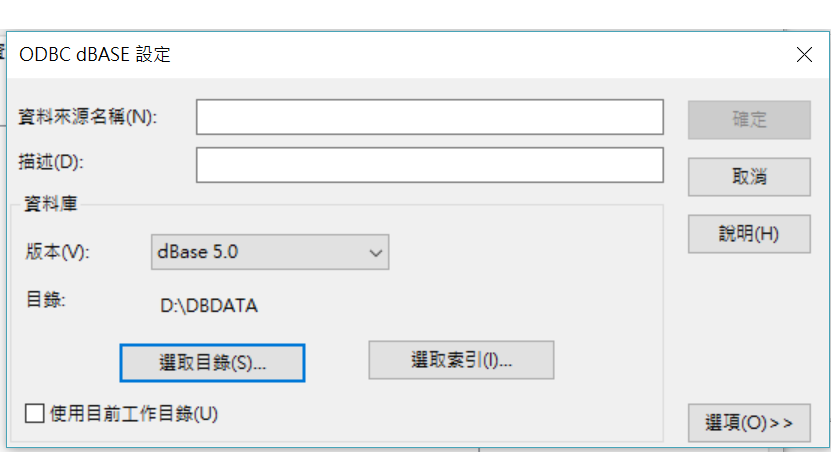Cancel with the 取消 button
The height and width of the screenshot is (457, 836).
(749, 177)
